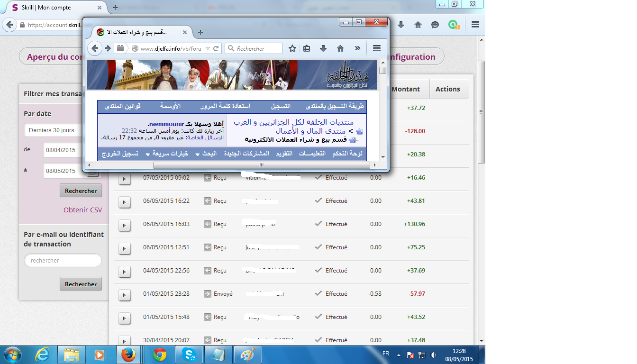Screen dimensions: 637x364
Task: Open الأوسمة forum menu item
Action: [171, 106]
